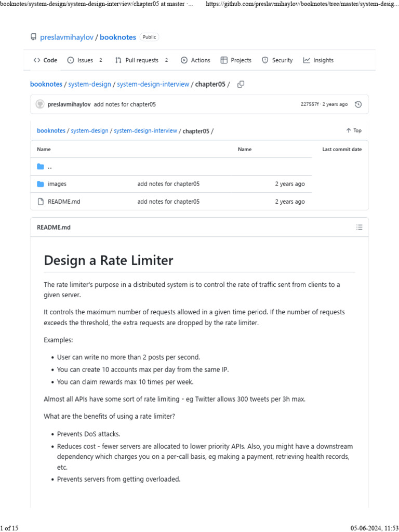View the Security tab

pos(277,60)
